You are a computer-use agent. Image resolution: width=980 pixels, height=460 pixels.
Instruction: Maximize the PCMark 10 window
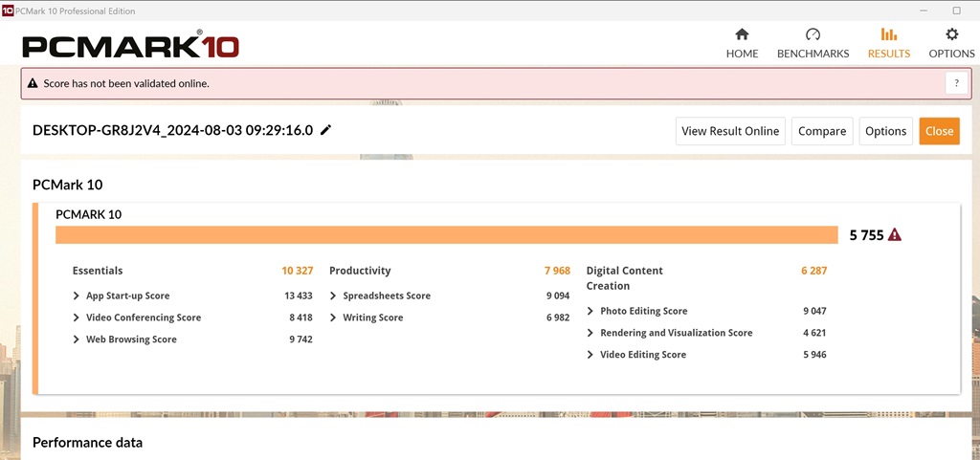tap(956, 11)
